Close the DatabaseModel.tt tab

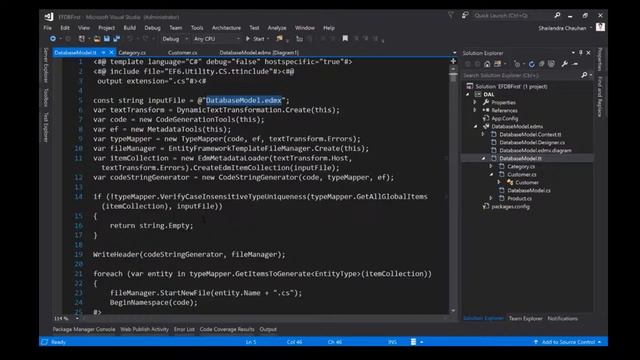point(111,53)
